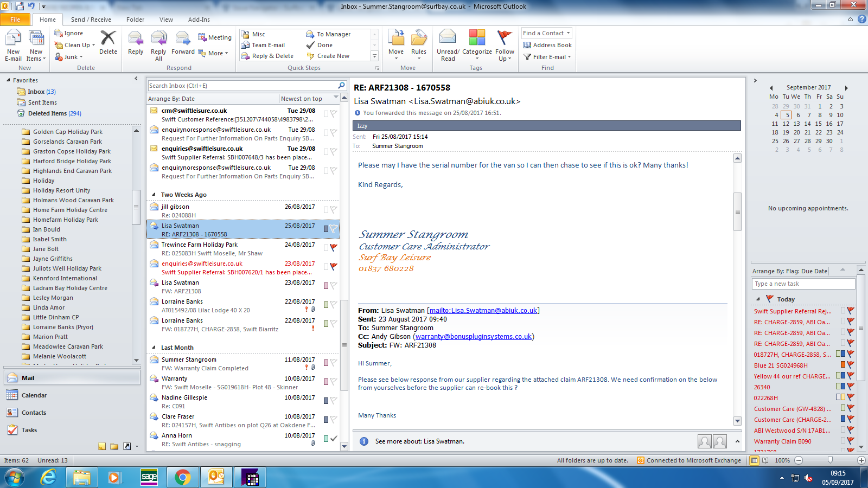The image size is (868, 488).
Task: Run the Misc quick step
Action: click(x=253, y=34)
